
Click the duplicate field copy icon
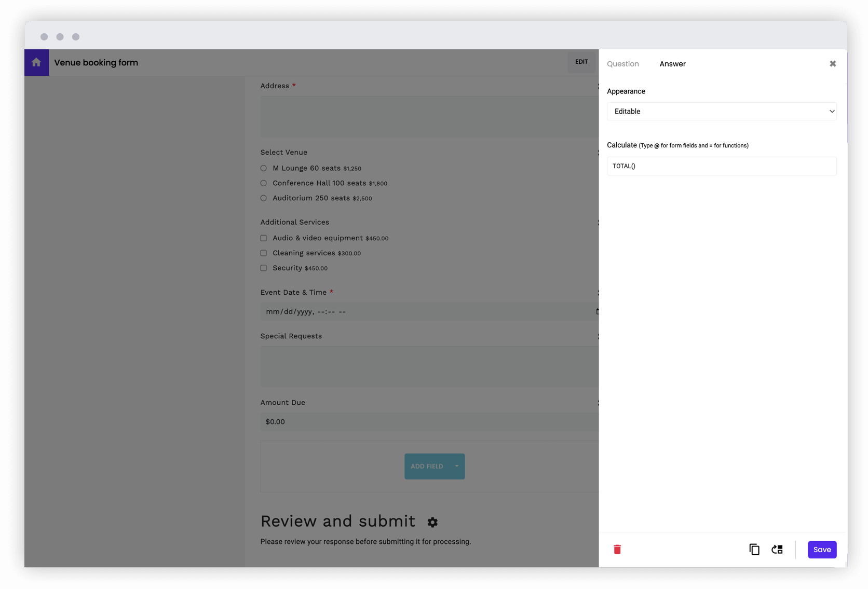(x=754, y=549)
